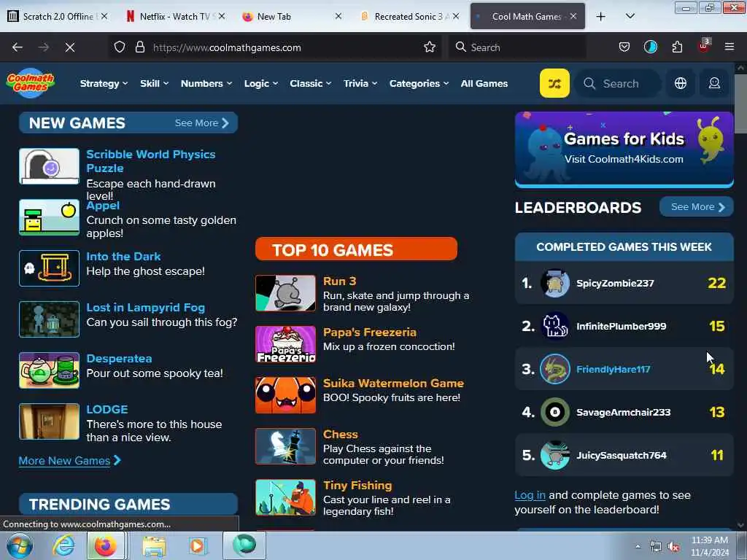Image resolution: width=747 pixels, height=560 pixels.
Task: Open Windows Explorer folder in the taskbar
Action: 153,545
